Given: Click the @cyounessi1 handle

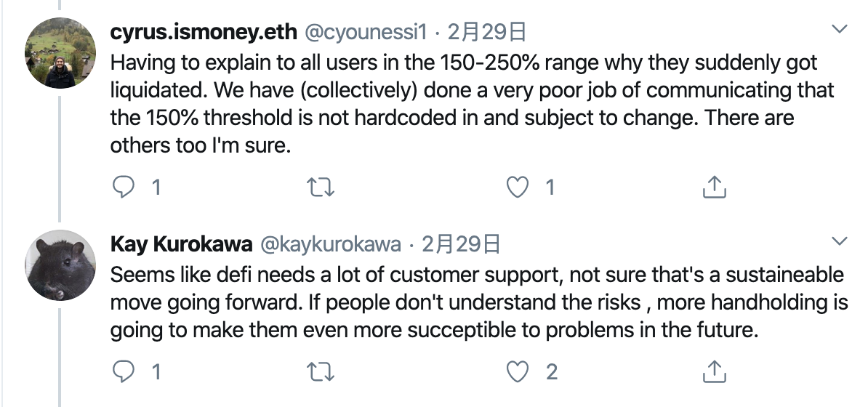Looking at the screenshot, I should point(366,33).
